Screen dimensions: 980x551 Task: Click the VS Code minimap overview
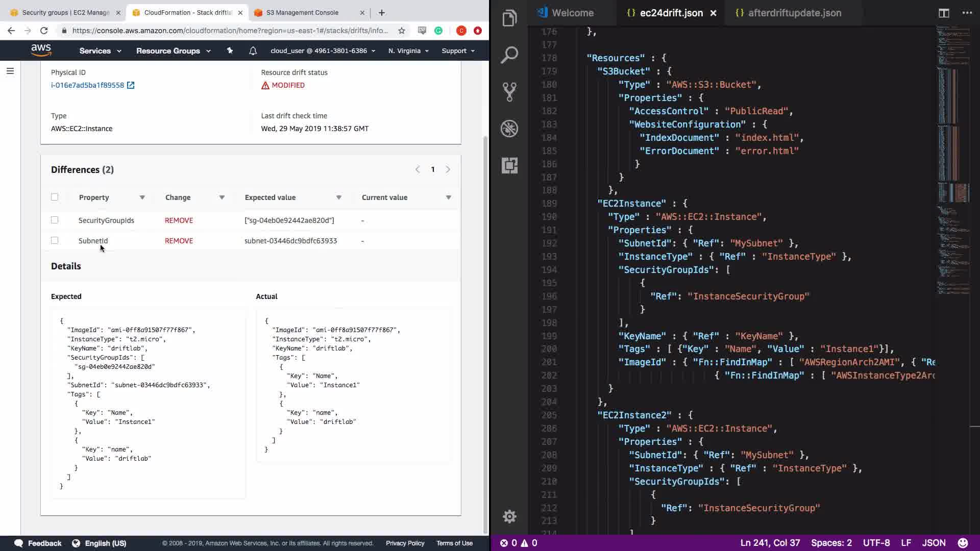(953, 153)
